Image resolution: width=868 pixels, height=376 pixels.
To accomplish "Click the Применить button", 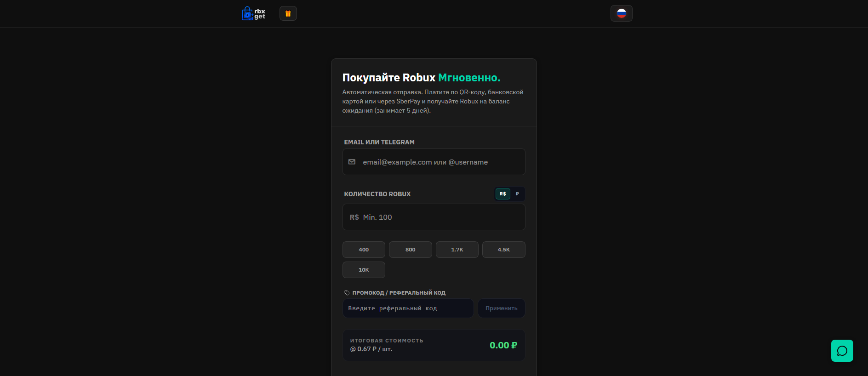I will [x=502, y=308].
